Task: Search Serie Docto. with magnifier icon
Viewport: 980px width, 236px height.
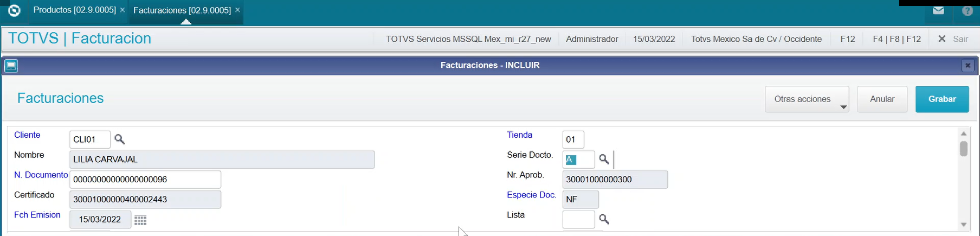Action: 604,160
